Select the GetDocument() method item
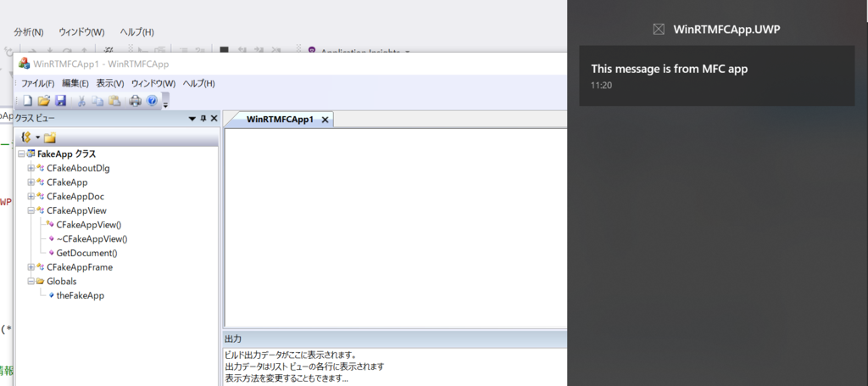Image resolution: width=868 pixels, height=386 pixels. tap(87, 253)
